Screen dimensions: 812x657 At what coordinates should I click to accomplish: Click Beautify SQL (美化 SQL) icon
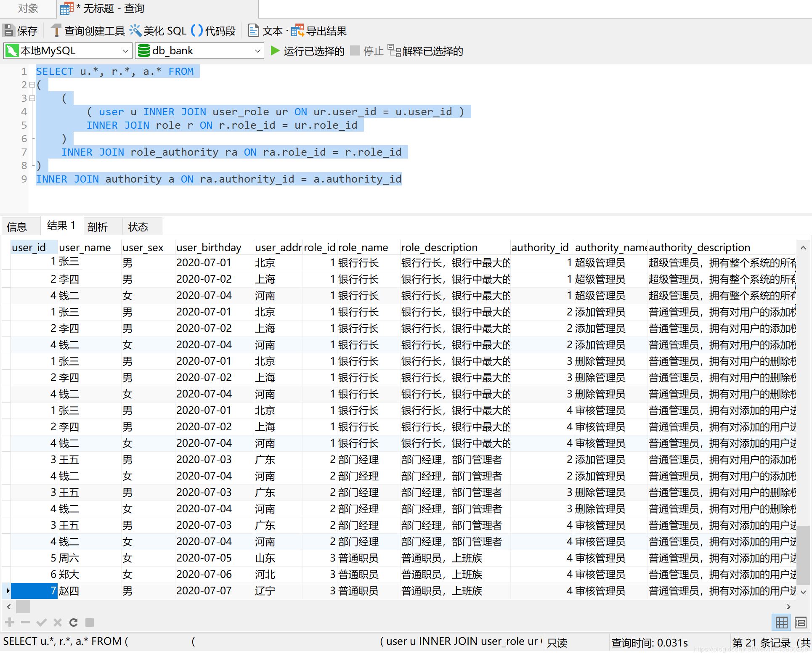[135, 31]
